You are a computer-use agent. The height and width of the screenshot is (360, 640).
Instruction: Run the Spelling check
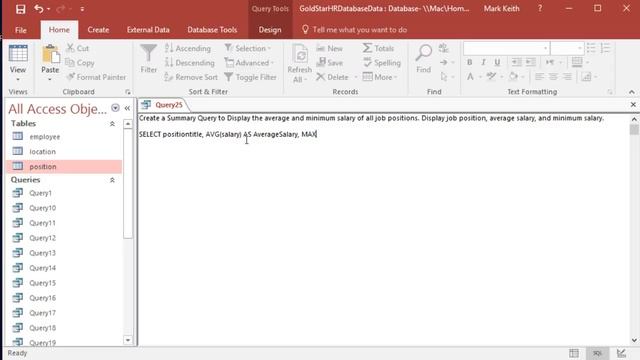click(x=382, y=63)
